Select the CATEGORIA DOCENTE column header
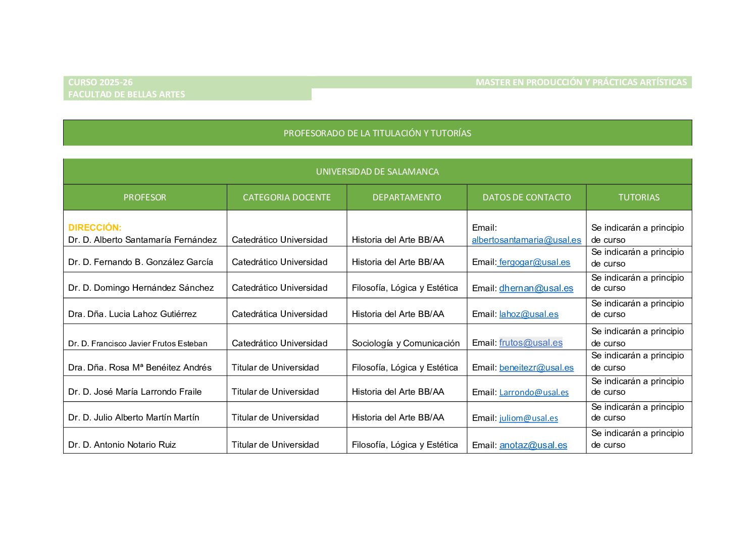This screenshot has height=534, width=756. (x=287, y=197)
